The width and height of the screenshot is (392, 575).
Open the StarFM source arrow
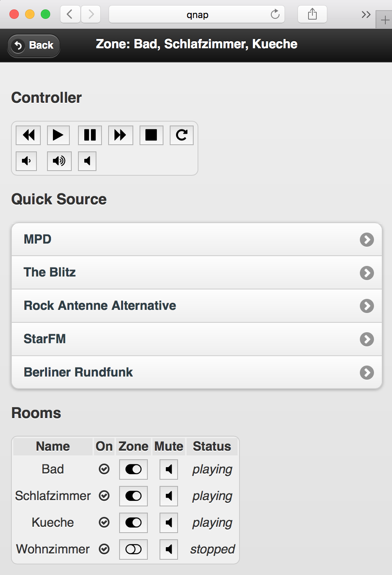367,339
